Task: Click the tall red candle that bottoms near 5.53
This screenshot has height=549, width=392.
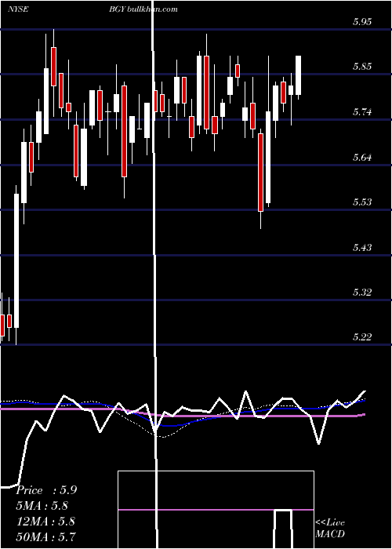Action: click(x=260, y=172)
